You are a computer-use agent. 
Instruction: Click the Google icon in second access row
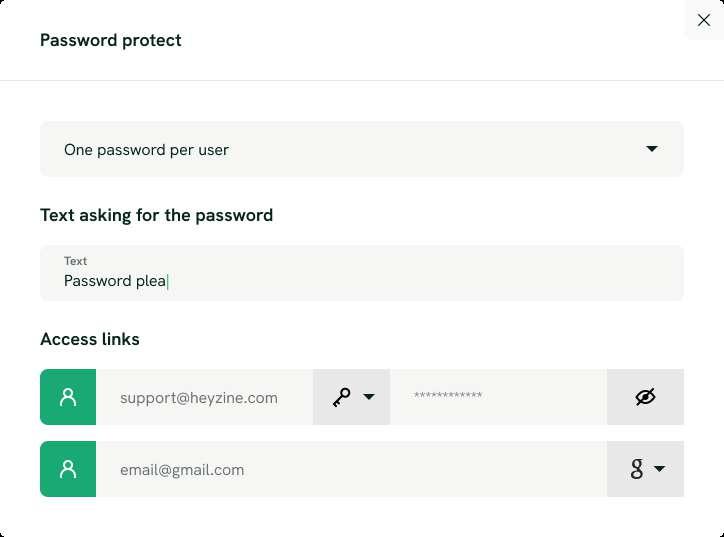coord(636,469)
